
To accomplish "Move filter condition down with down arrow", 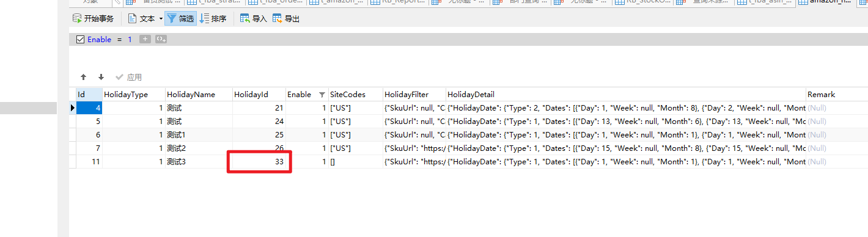I will coord(101,77).
